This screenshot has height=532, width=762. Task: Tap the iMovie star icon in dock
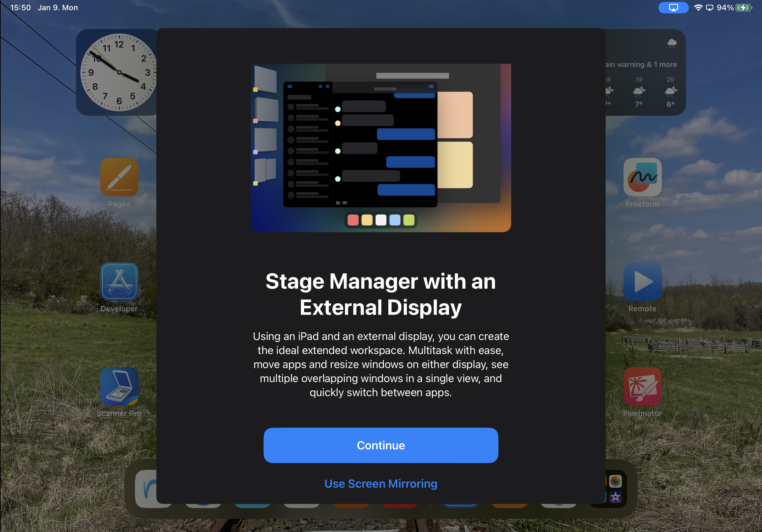[615, 497]
